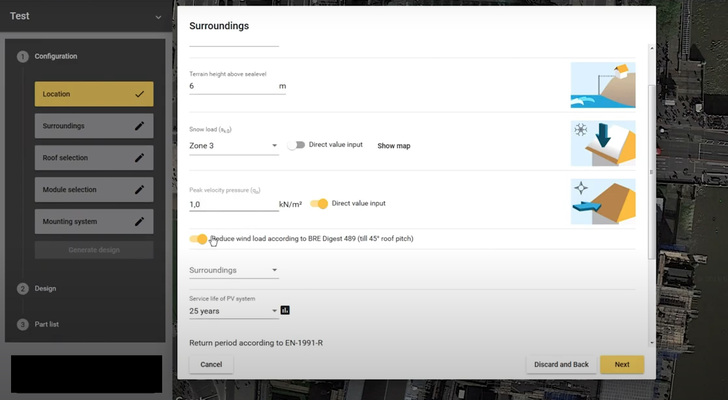Screen dimensions: 728x400
Task: Click the pencil icon on Surroundings
Action: point(140,126)
